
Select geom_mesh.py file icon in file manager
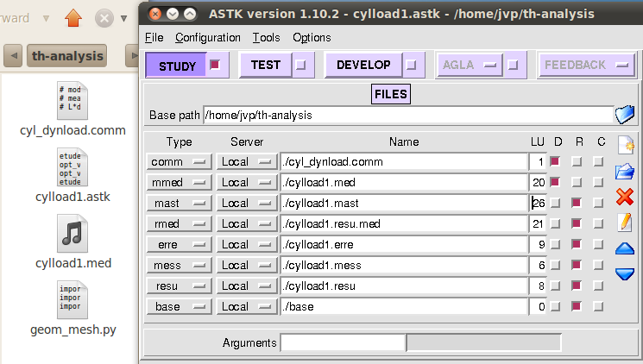click(72, 300)
